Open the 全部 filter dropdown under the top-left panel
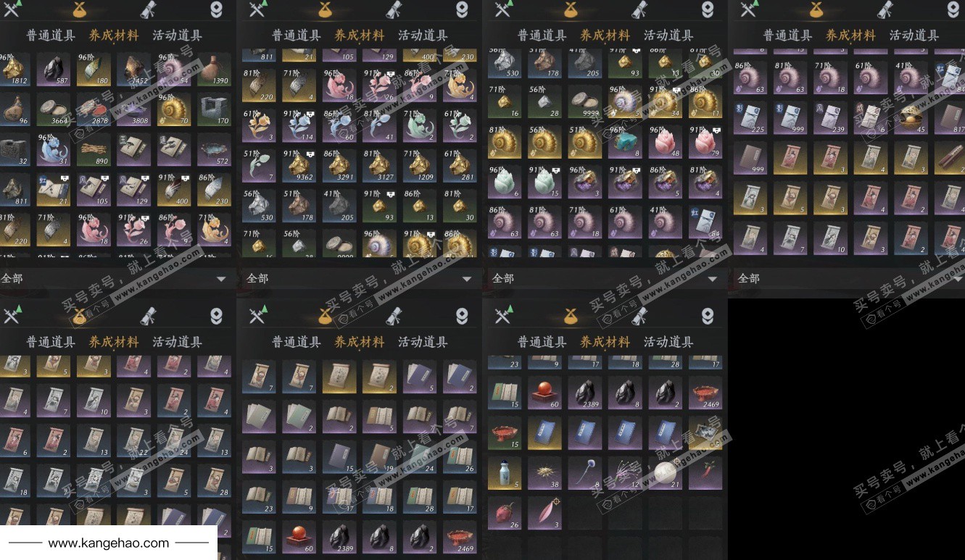The image size is (965, 560). coord(116,278)
